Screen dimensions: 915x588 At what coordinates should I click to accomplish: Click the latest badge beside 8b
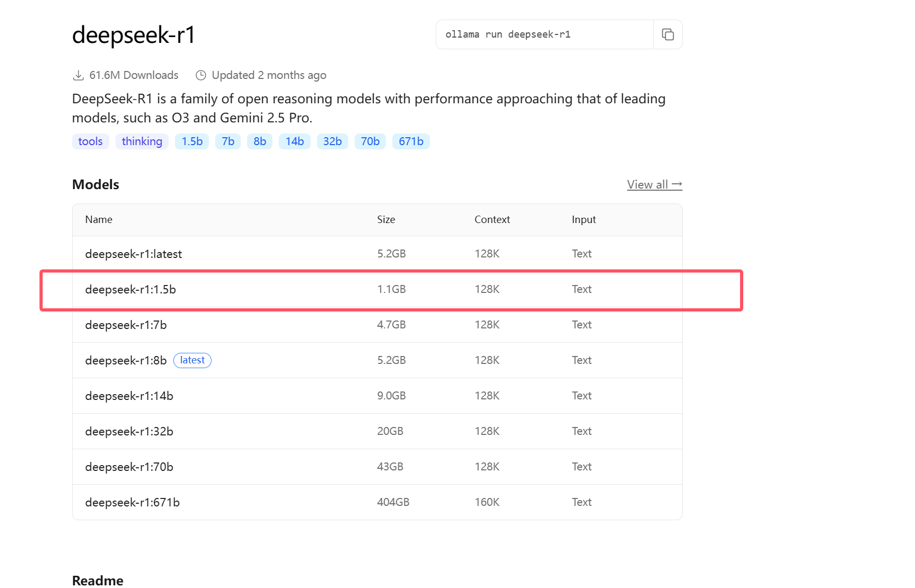pyautogui.click(x=192, y=360)
